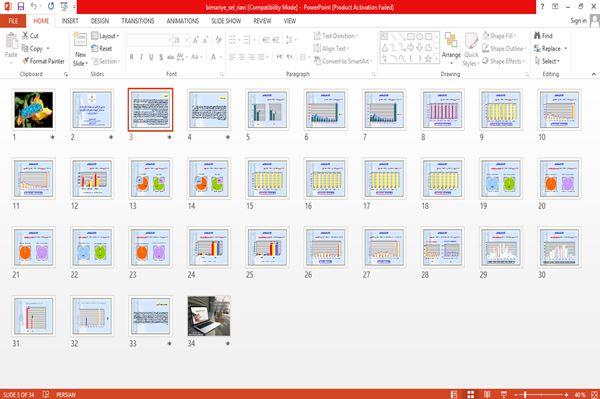Clear all formatting

click(218, 40)
